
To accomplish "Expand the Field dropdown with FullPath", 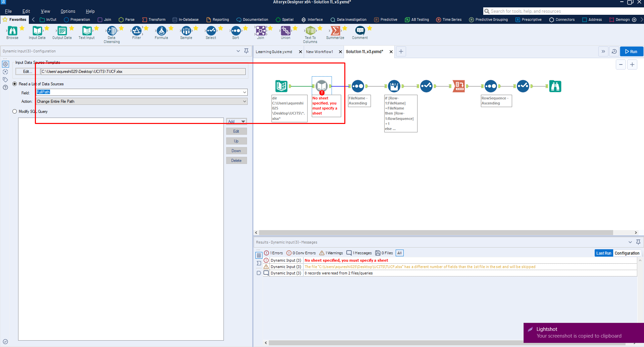I will (244, 92).
